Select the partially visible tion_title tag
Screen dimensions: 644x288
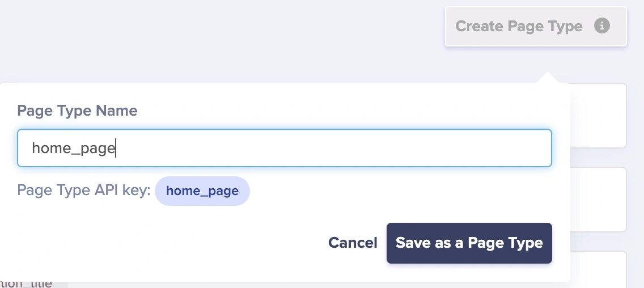pos(28,283)
